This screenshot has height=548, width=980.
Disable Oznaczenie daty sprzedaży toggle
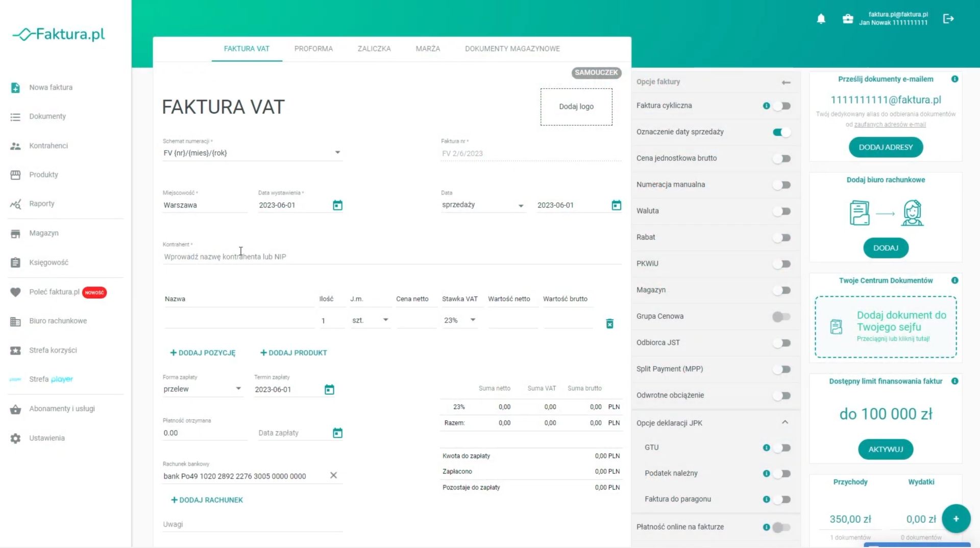tap(781, 132)
